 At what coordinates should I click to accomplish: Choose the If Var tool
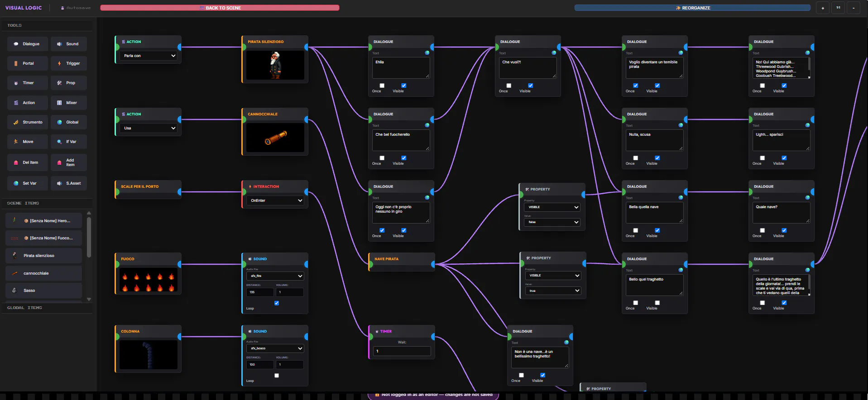69,142
